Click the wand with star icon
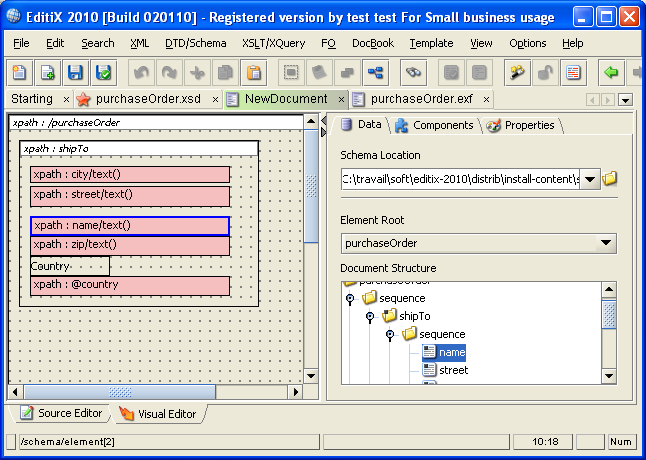 click(517, 72)
